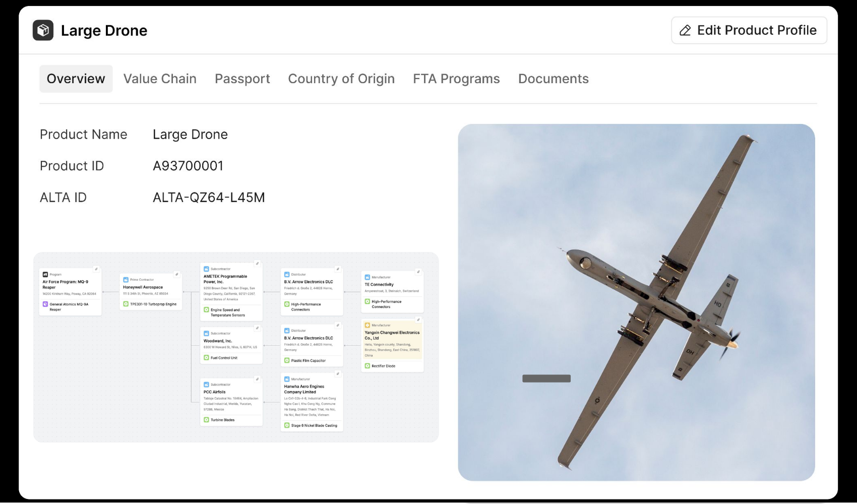
Task: Click the Subcontractor icon on PCC Airfoils card
Action: pos(206,385)
